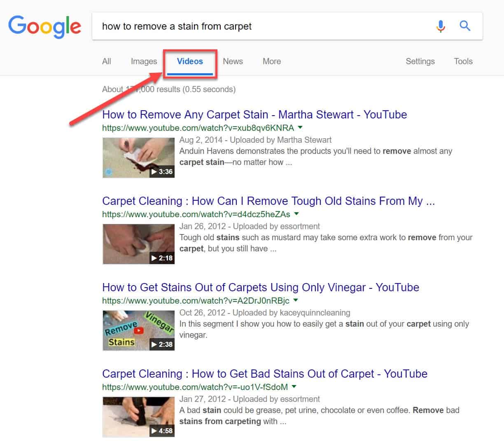Open the Martha Stewart carpet stain result
This screenshot has width=504, height=441.
click(254, 114)
